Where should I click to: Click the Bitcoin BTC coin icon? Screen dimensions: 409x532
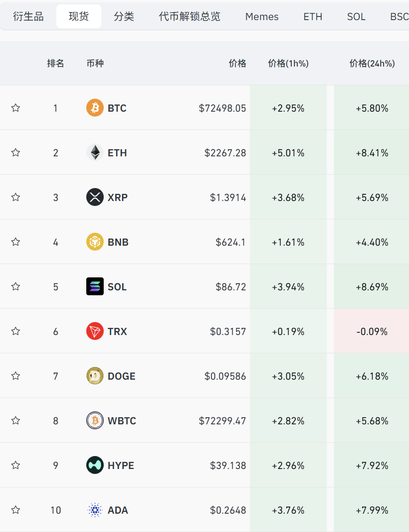tap(95, 108)
